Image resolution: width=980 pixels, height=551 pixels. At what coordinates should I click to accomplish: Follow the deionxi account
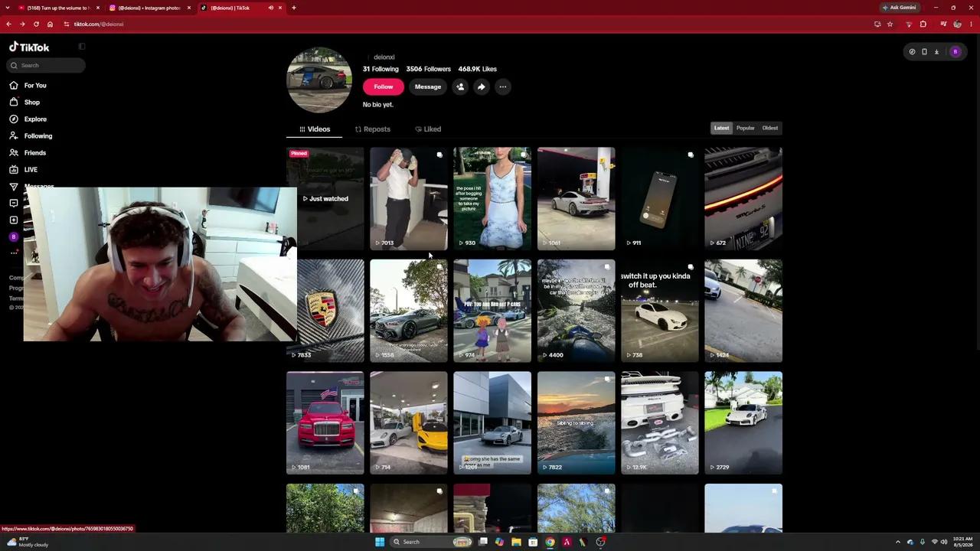coord(384,86)
